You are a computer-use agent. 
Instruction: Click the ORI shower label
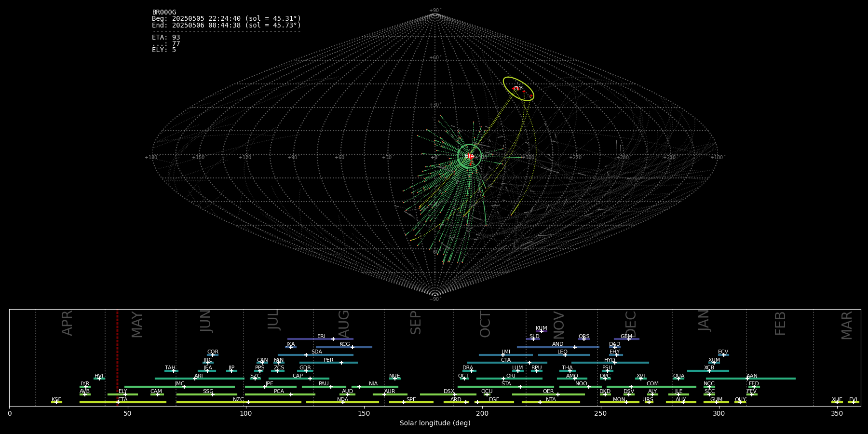(511, 376)
